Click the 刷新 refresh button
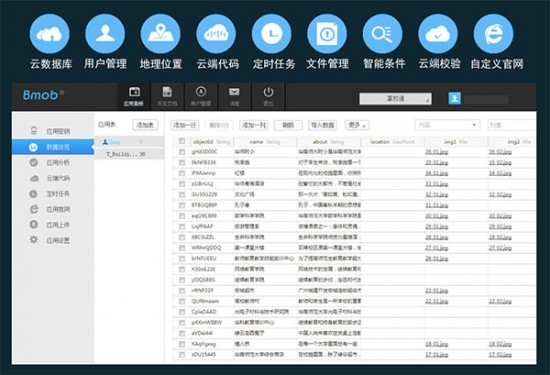Screen dimensions: 550x375 point(288,125)
